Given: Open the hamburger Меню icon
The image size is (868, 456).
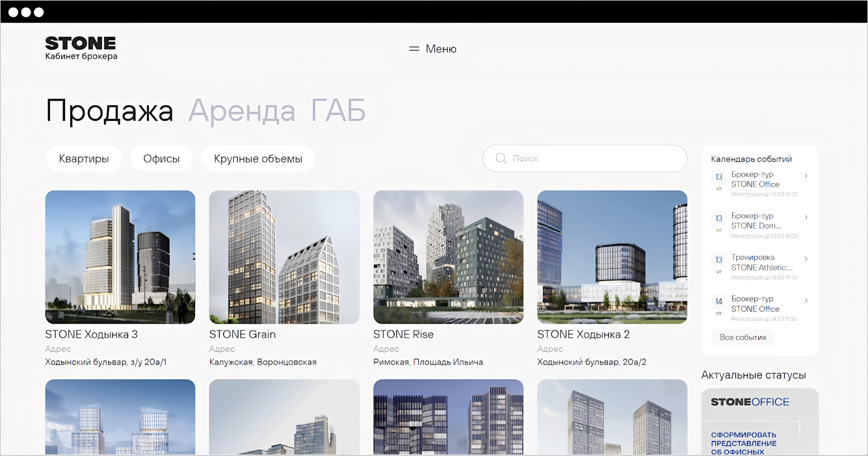Looking at the screenshot, I should (414, 49).
